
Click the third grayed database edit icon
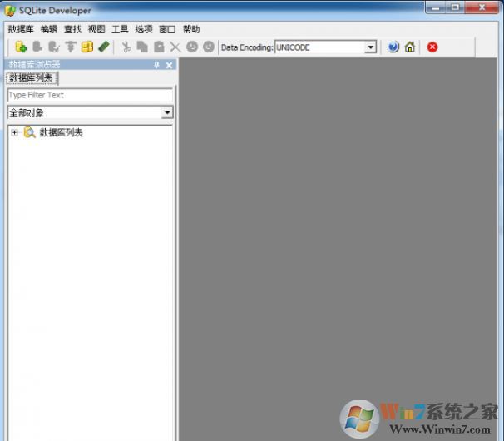pyautogui.click(x=54, y=47)
